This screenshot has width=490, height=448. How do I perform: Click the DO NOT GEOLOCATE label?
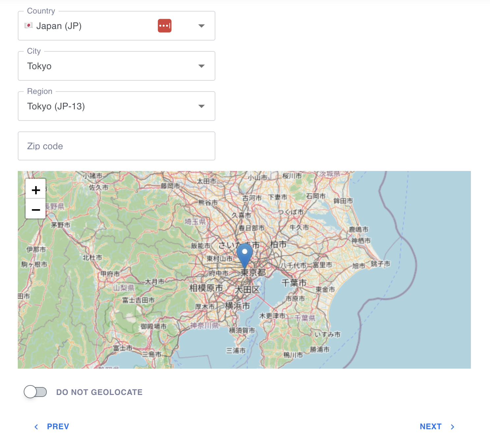[x=99, y=392]
